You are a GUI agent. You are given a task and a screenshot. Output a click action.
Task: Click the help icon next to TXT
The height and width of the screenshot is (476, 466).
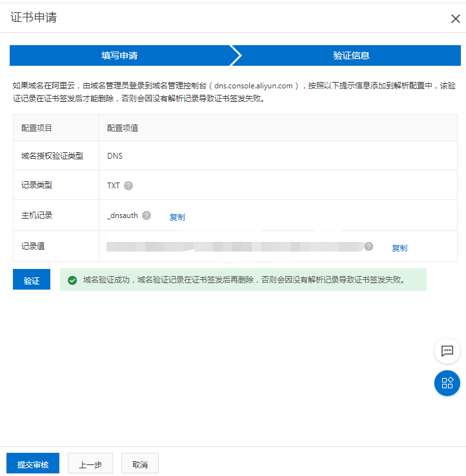point(128,186)
